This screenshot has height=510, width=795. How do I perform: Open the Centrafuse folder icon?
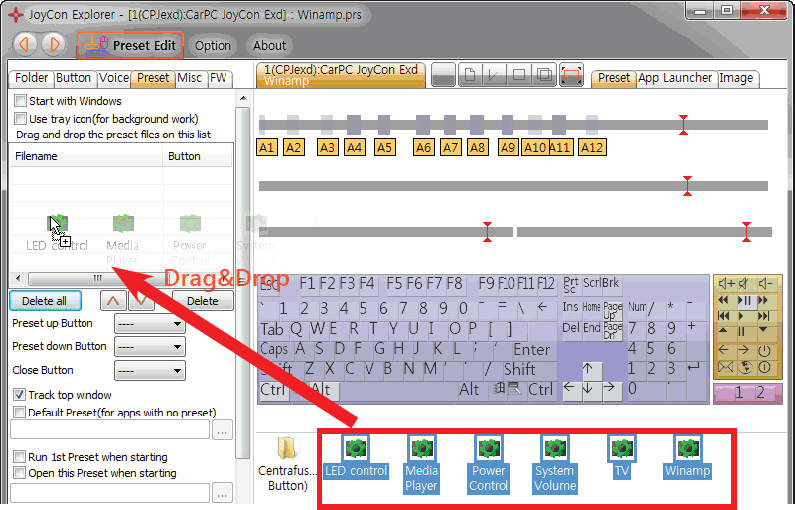point(287,449)
